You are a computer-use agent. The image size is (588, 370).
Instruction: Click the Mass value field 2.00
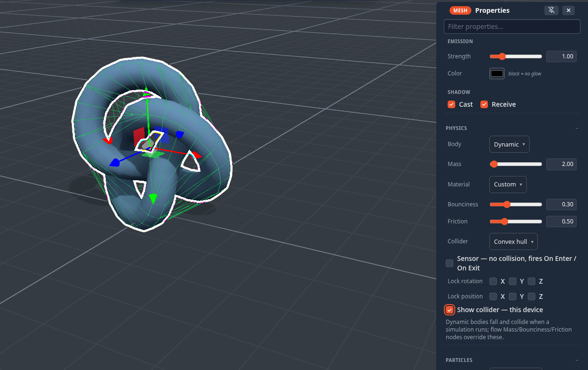(561, 164)
